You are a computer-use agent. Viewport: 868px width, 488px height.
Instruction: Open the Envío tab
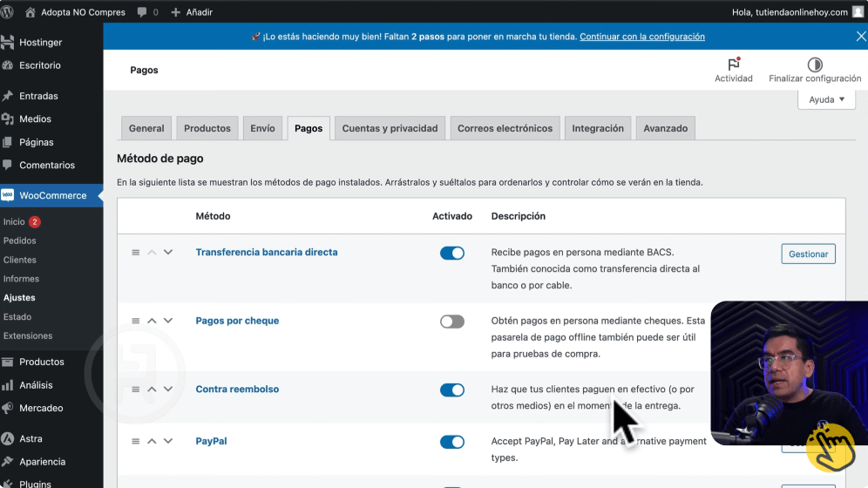tap(262, 128)
